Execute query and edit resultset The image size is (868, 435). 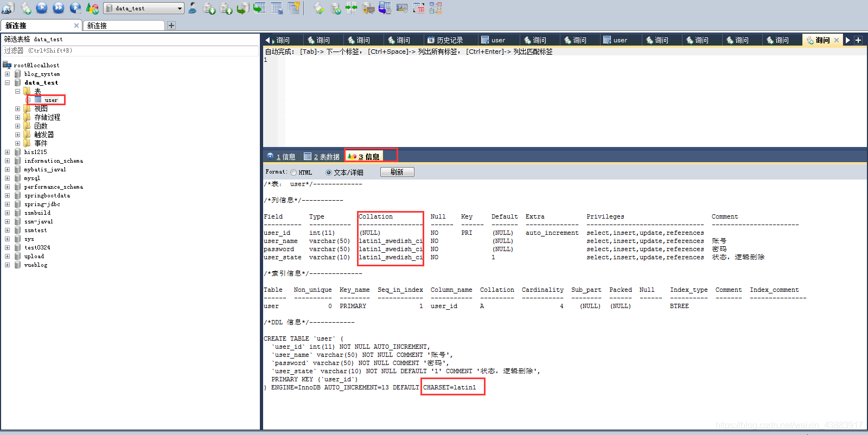tap(75, 8)
